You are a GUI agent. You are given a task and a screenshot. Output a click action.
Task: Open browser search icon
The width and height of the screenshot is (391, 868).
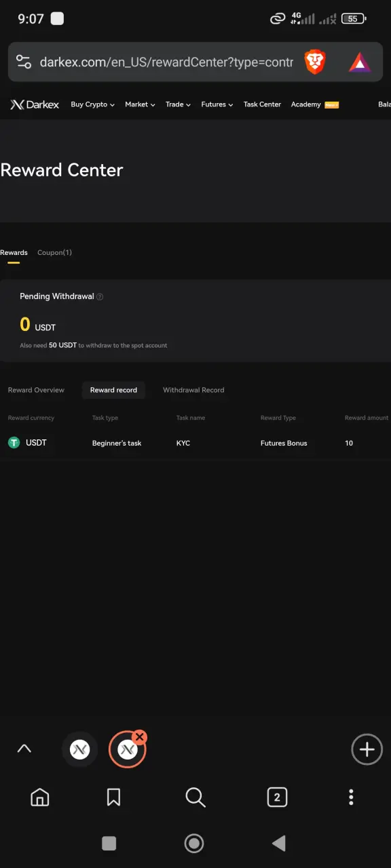[195, 797]
